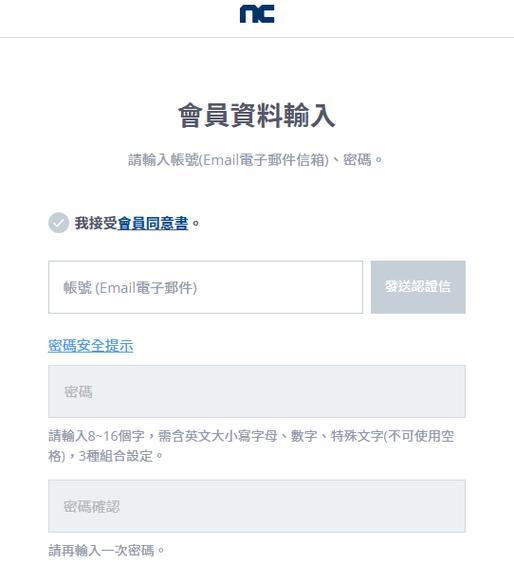Toggle the gray checkmark circle icon

58,223
